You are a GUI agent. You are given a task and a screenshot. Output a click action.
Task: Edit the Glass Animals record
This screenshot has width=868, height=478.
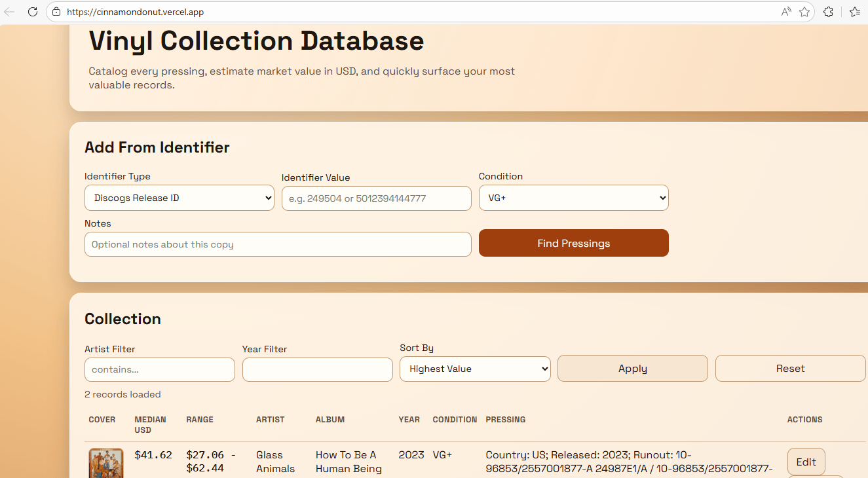click(x=806, y=462)
